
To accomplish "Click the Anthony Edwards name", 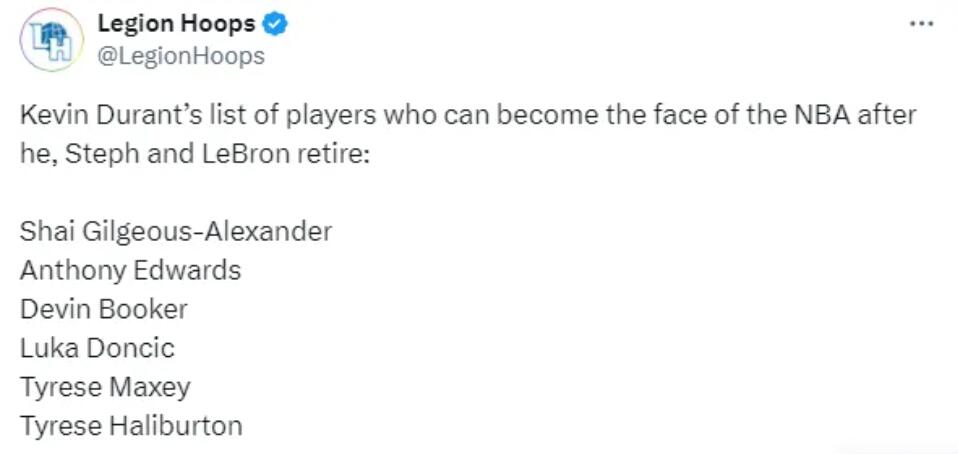I will (130, 270).
